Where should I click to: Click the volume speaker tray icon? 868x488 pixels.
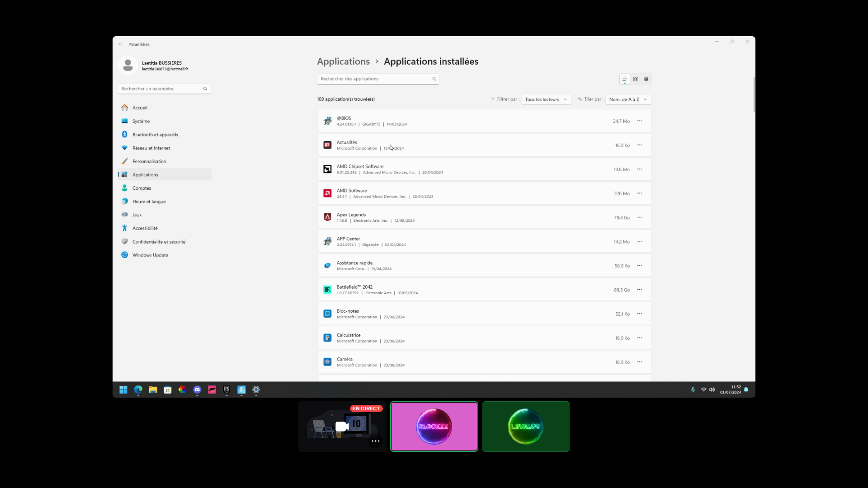click(x=712, y=389)
